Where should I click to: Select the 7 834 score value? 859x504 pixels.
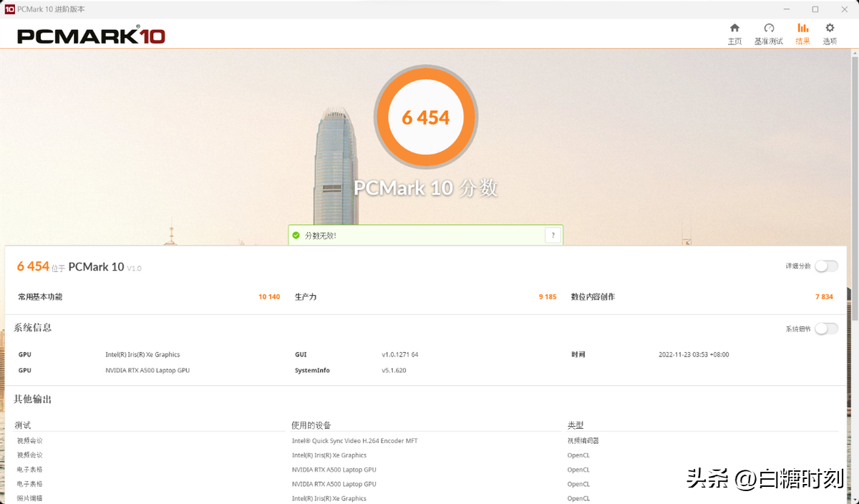coord(824,296)
